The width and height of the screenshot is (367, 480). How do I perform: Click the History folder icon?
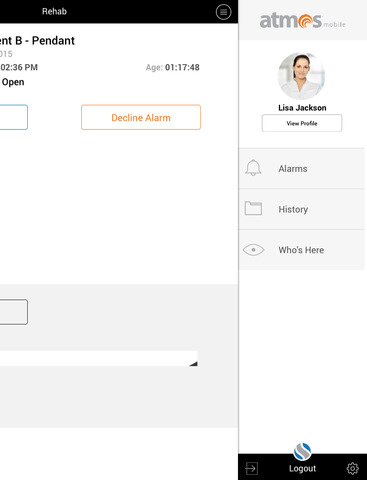[253, 208]
